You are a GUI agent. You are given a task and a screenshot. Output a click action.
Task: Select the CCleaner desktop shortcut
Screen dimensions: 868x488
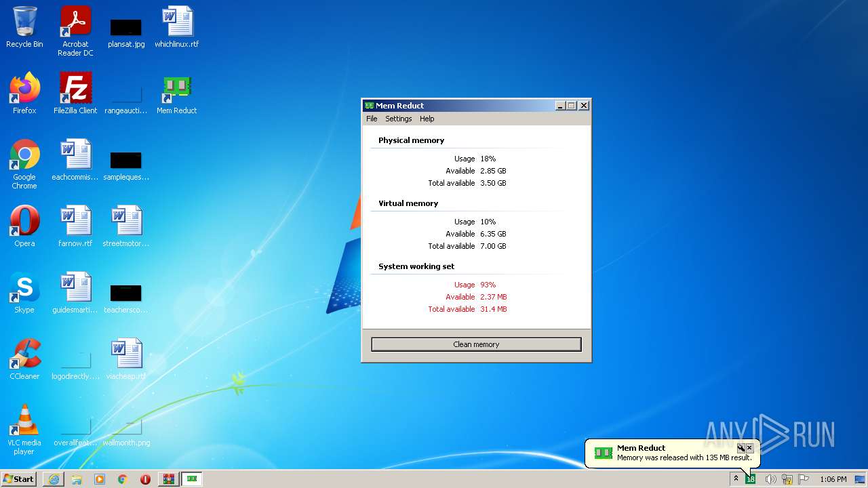tap(24, 359)
